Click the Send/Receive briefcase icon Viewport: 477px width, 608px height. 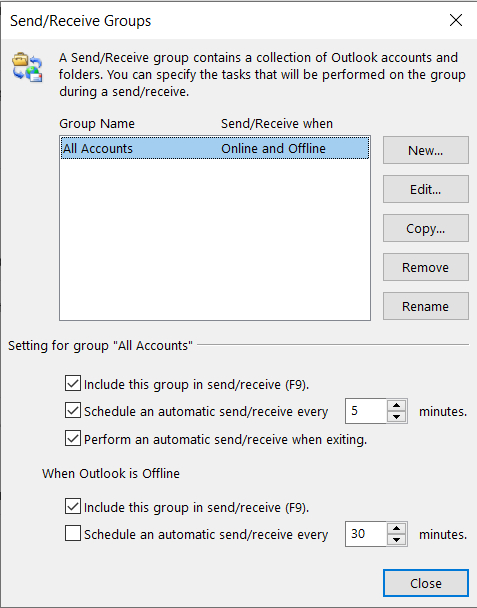pyautogui.click(x=27, y=67)
